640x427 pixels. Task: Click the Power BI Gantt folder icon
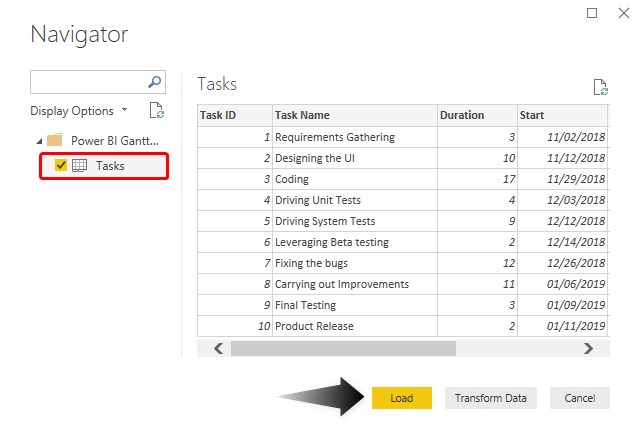click(x=55, y=140)
